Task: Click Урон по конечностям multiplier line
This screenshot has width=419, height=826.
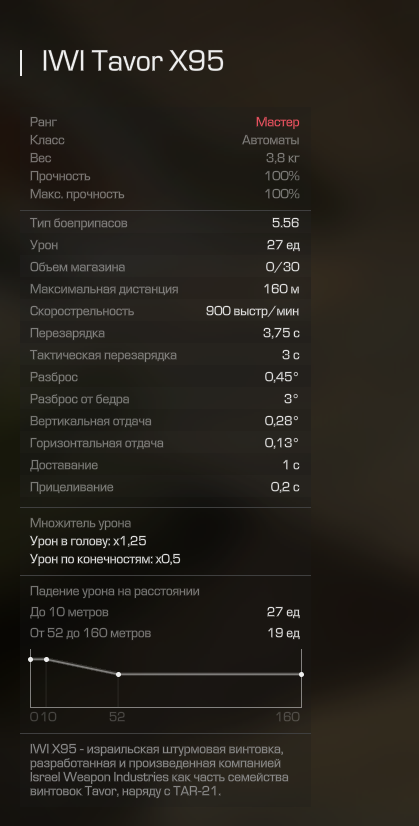Action: click(105, 559)
